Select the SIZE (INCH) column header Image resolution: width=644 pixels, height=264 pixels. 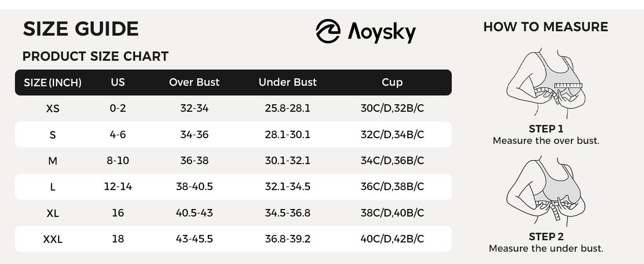coord(53,83)
